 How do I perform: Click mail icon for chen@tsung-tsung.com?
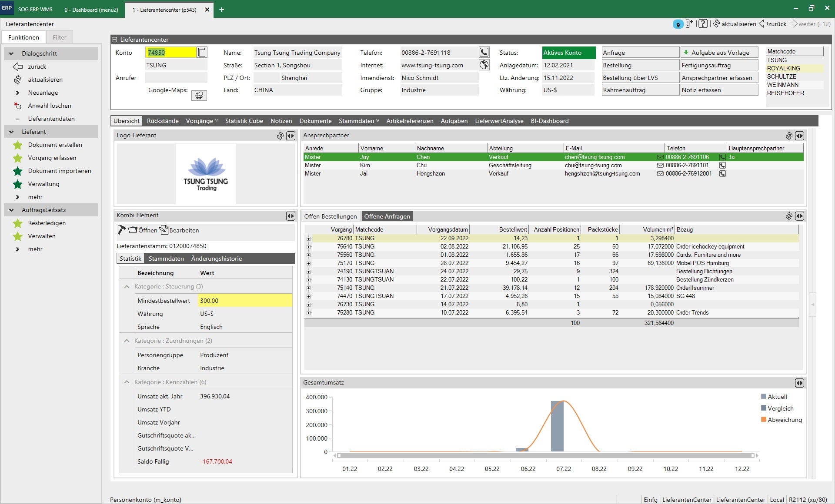(x=660, y=157)
